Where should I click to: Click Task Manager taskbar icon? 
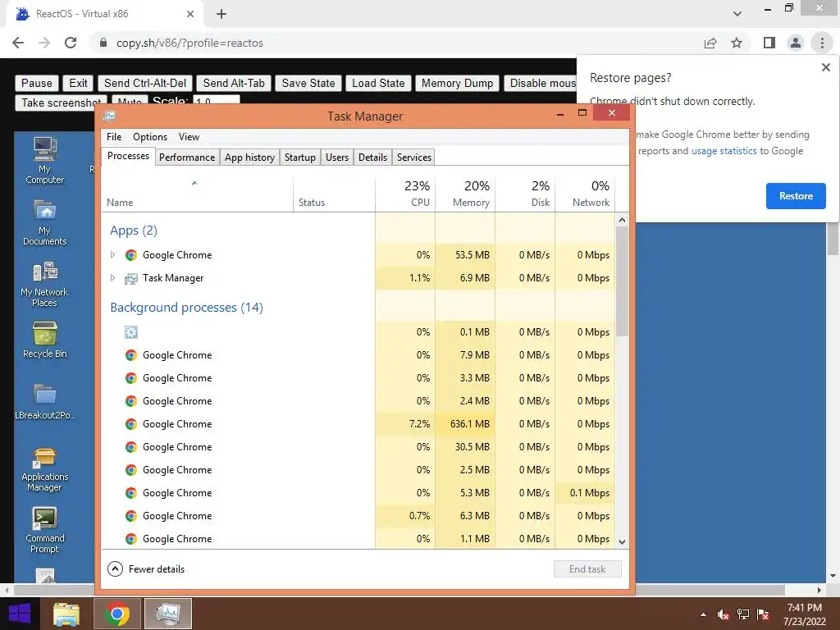click(168, 614)
